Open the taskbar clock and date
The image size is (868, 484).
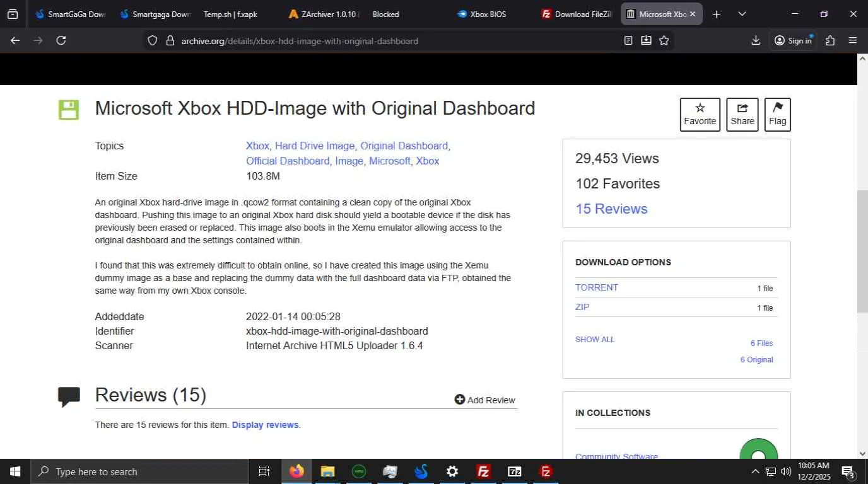pyautogui.click(x=814, y=471)
